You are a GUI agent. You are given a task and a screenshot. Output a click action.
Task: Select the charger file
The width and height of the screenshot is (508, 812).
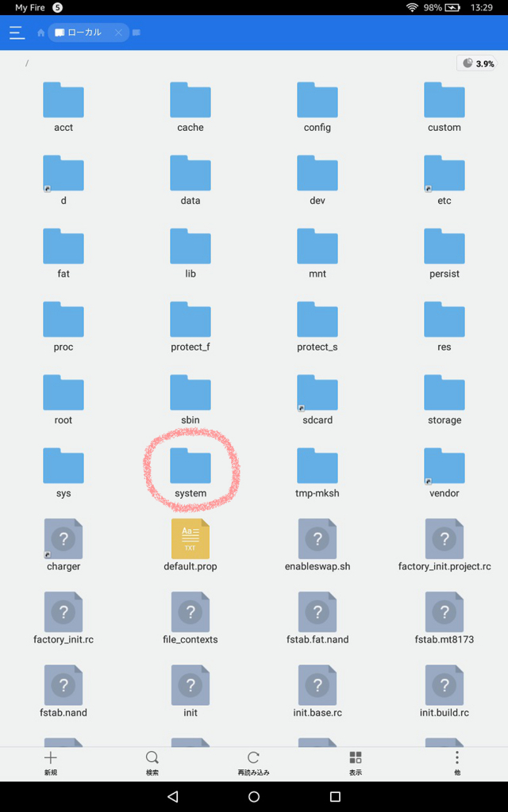63,546
